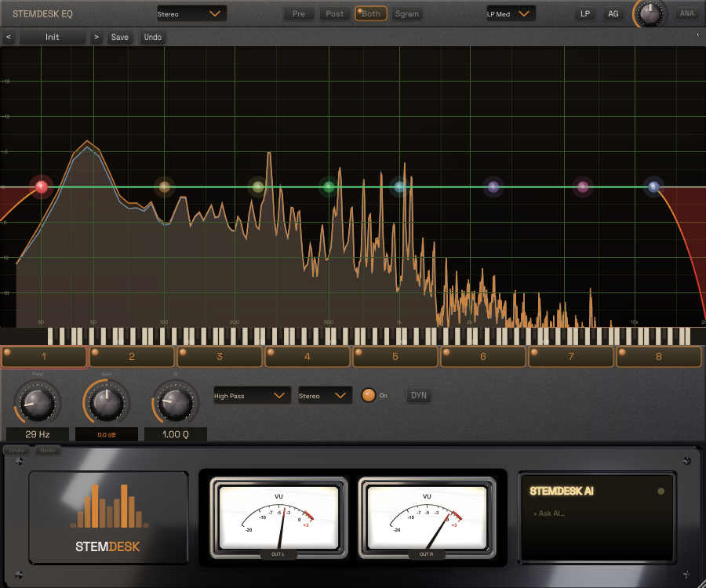
Task: Click the OUT R VU meter
Action: 427,517
